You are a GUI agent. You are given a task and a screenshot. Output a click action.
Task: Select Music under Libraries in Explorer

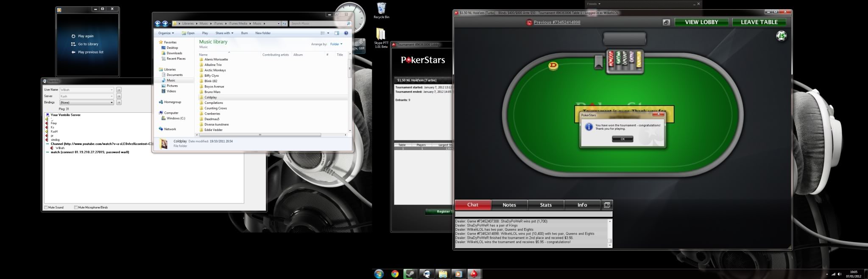pos(171,80)
